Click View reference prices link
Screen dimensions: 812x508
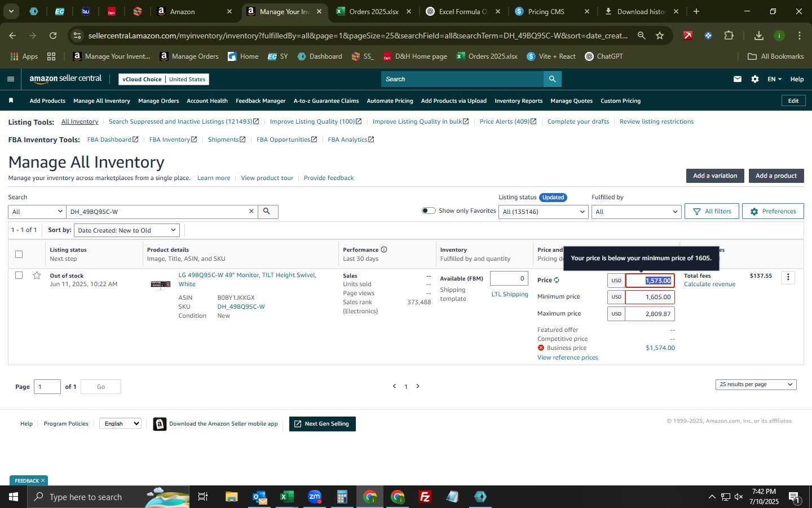pyautogui.click(x=567, y=357)
